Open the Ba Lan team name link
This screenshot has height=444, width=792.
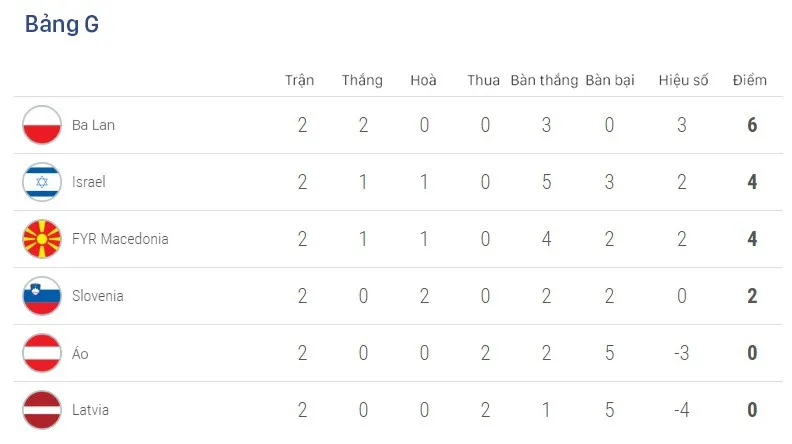[x=93, y=125]
